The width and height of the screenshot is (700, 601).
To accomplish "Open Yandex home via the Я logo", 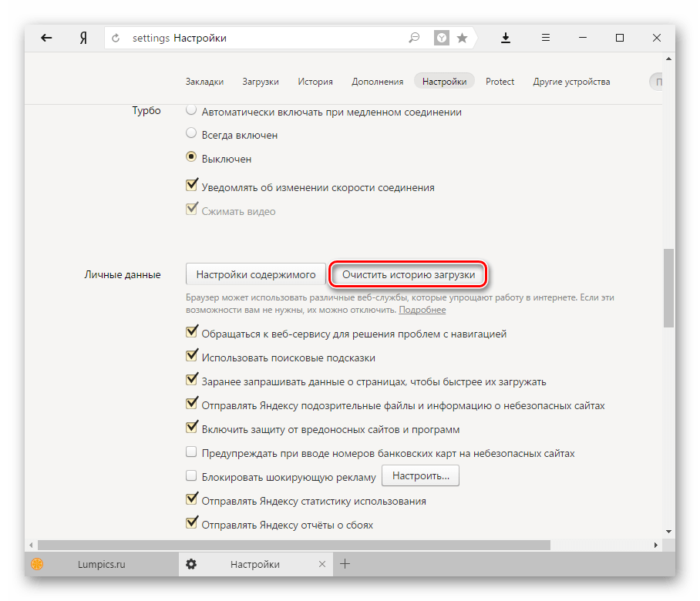I will coord(83,38).
